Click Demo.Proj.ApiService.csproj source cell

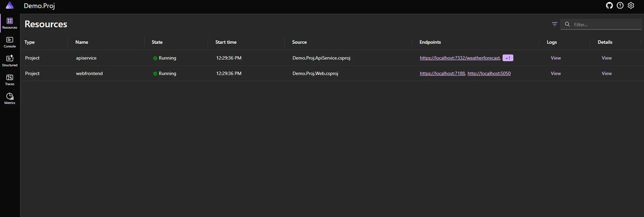[x=321, y=58]
